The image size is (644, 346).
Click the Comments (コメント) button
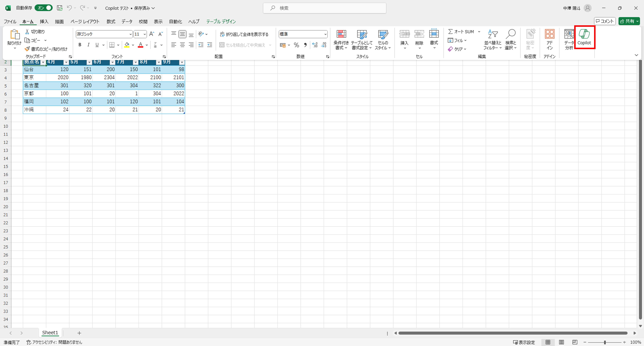604,21
